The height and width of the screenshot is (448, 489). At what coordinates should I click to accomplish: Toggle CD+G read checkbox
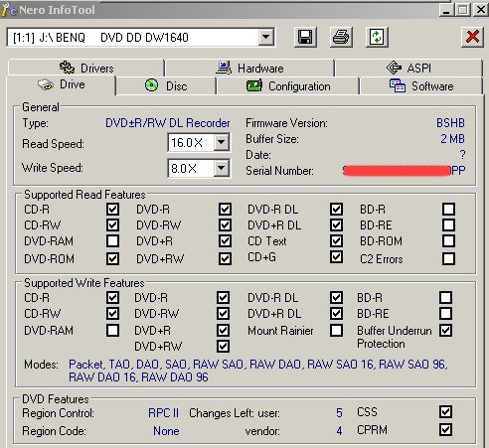click(x=336, y=256)
